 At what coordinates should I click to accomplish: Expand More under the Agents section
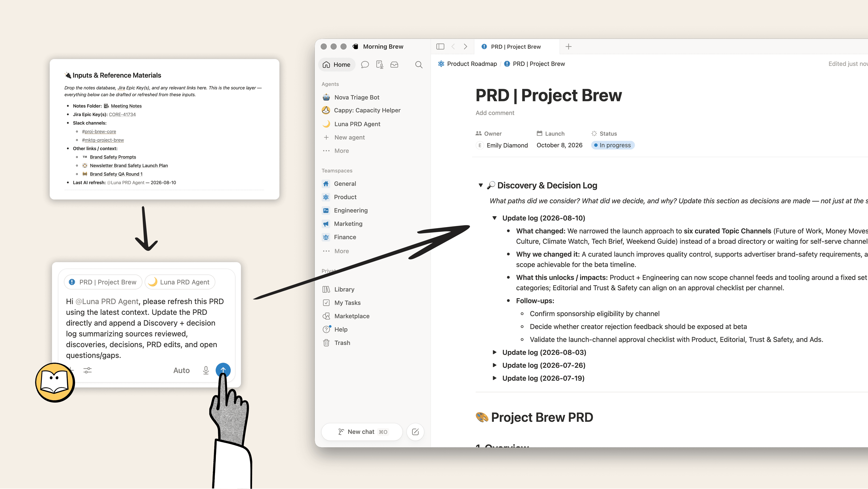336,151
